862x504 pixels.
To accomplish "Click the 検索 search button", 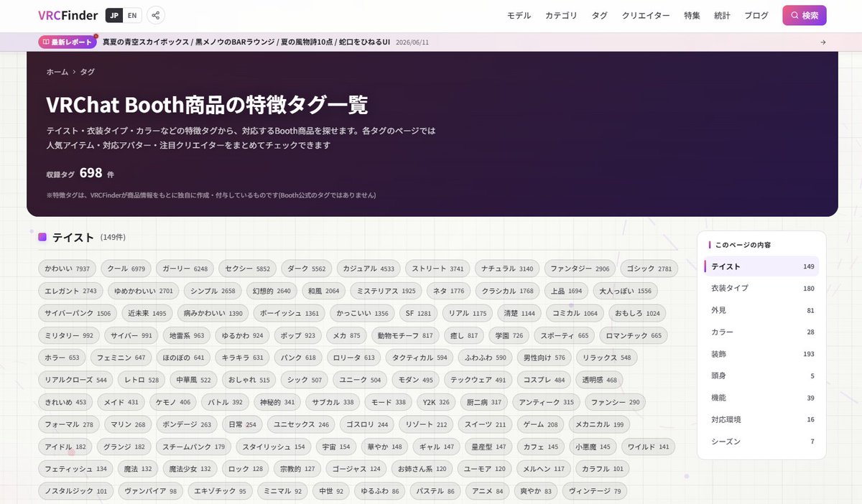I will point(805,15).
